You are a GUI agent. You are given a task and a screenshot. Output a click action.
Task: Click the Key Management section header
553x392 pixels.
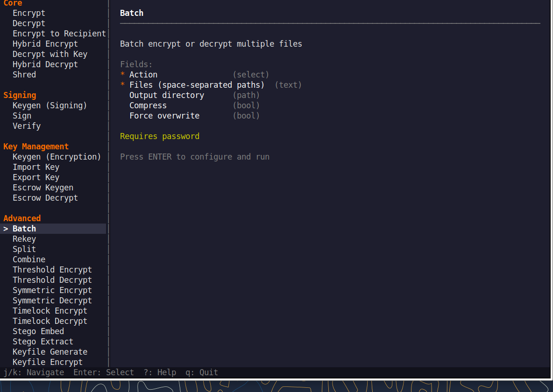(36, 146)
